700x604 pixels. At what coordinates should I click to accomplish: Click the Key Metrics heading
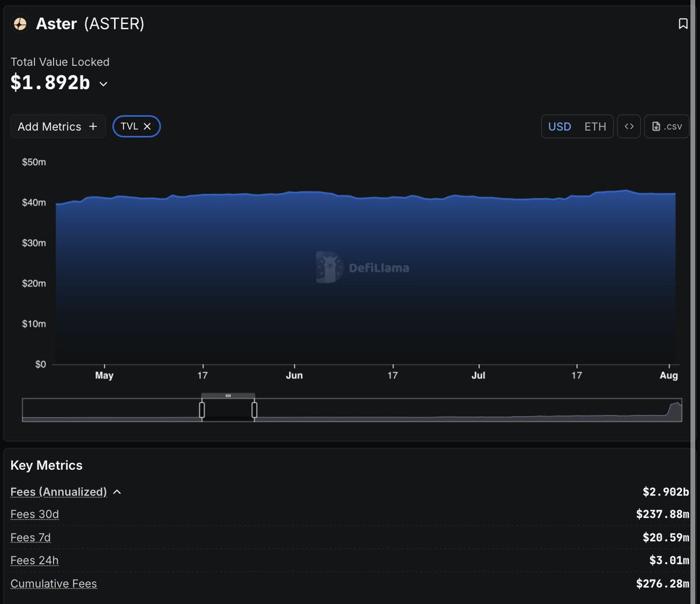47,465
